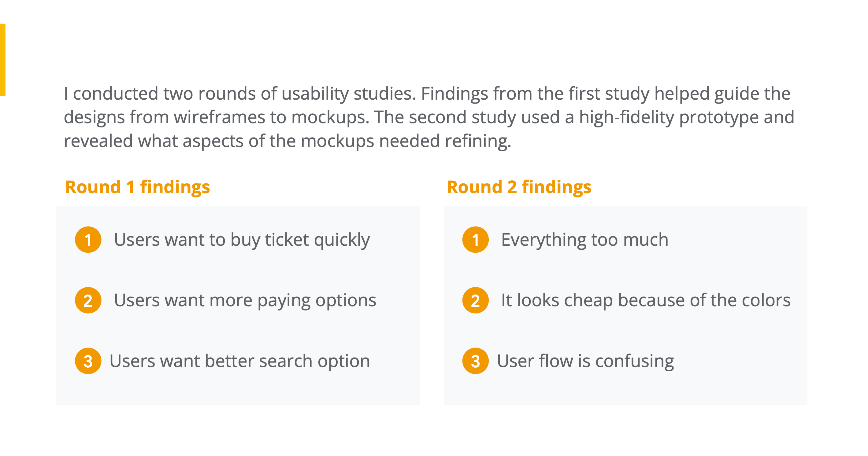This screenshot has height=456, width=868.
Task: Click "Users want better search option" line
Action: click(x=239, y=361)
